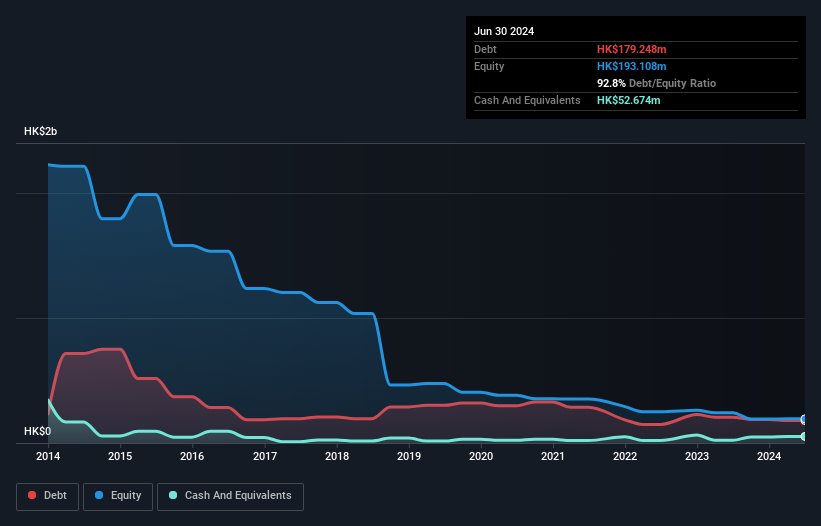Click Cash And Equivalents tooltip label
This screenshot has width=821, height=526.
527,100
